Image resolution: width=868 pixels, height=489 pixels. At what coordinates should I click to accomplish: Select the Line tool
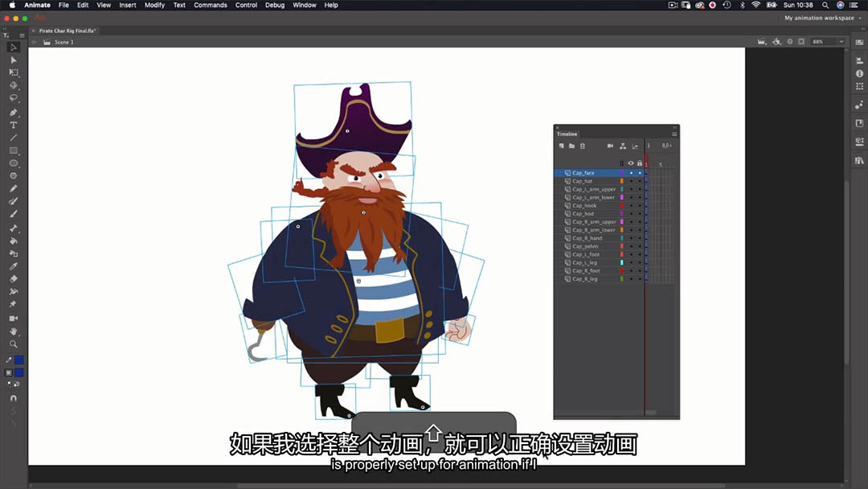(14, 138)
